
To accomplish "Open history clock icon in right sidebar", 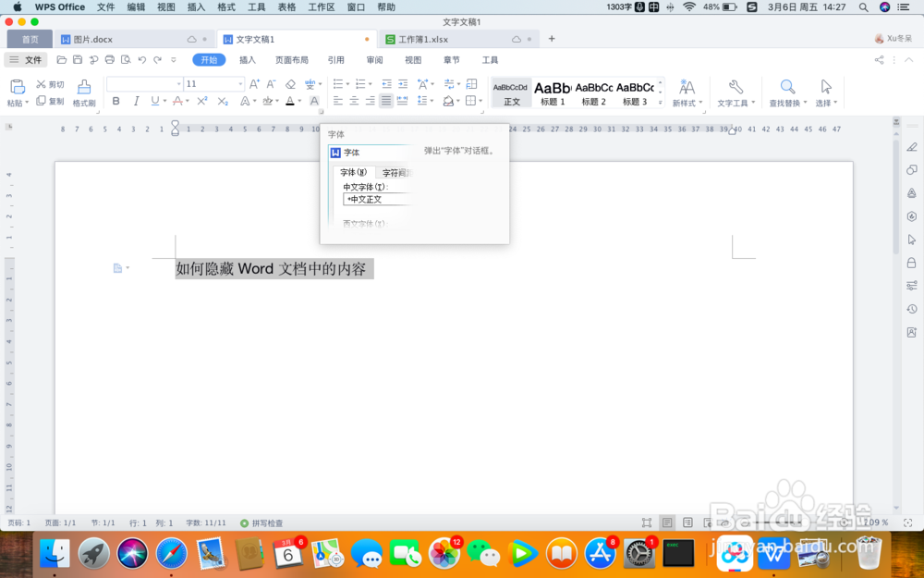I will pyautogui.click(x=912, y=309).
